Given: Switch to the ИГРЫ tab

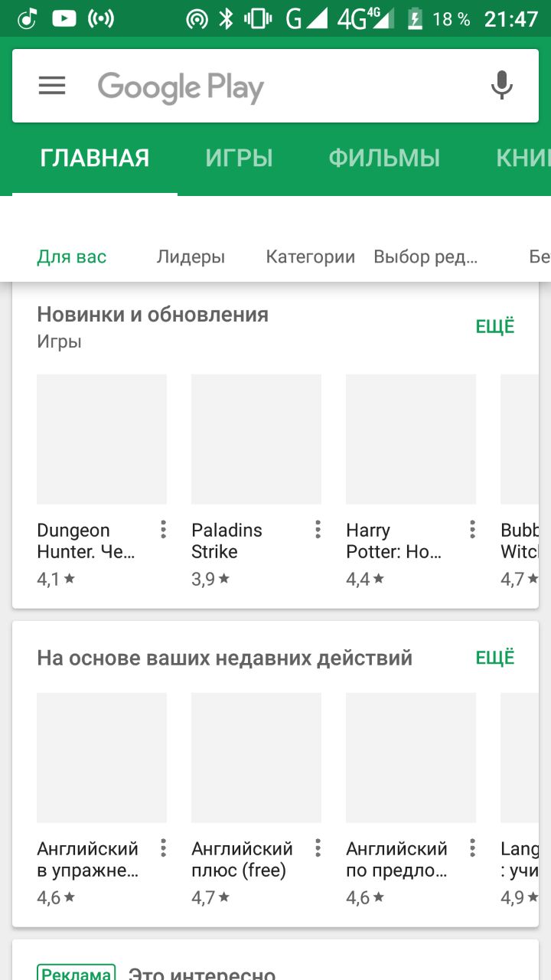Looking at the screenshot, I should [x=239, y=158].
